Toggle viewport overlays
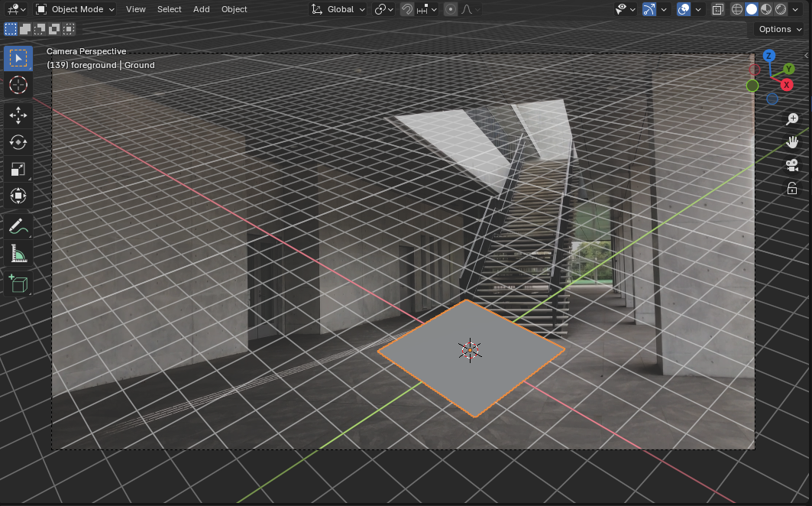The image size is (812, 506). pos(684,9)
